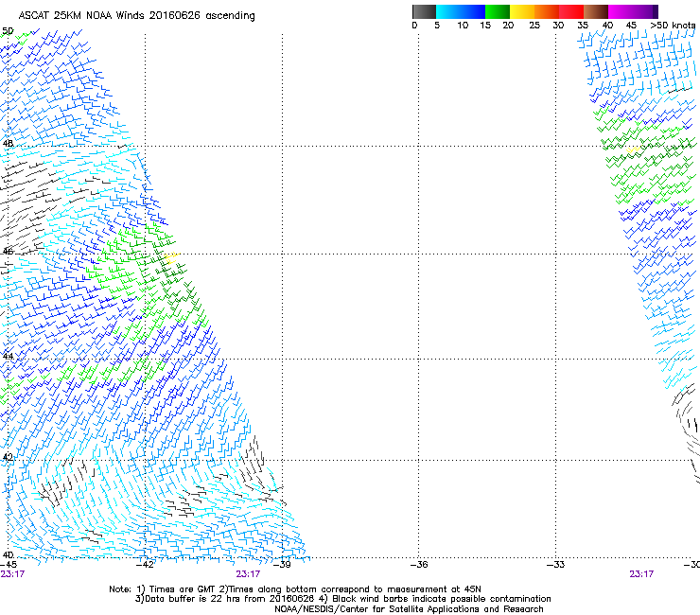
Task: Click legend scale label '20'
Action: click(508, 26)
